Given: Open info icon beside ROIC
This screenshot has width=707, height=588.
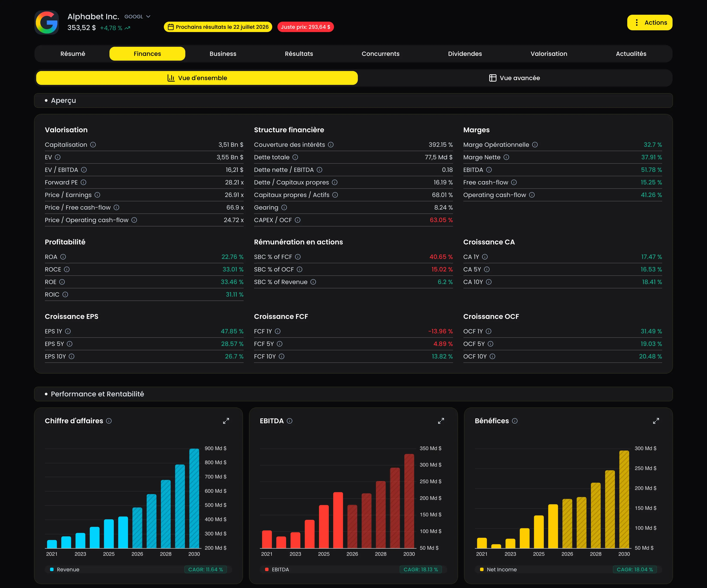Looking at the screenshot, I should [x=65, y=294].
